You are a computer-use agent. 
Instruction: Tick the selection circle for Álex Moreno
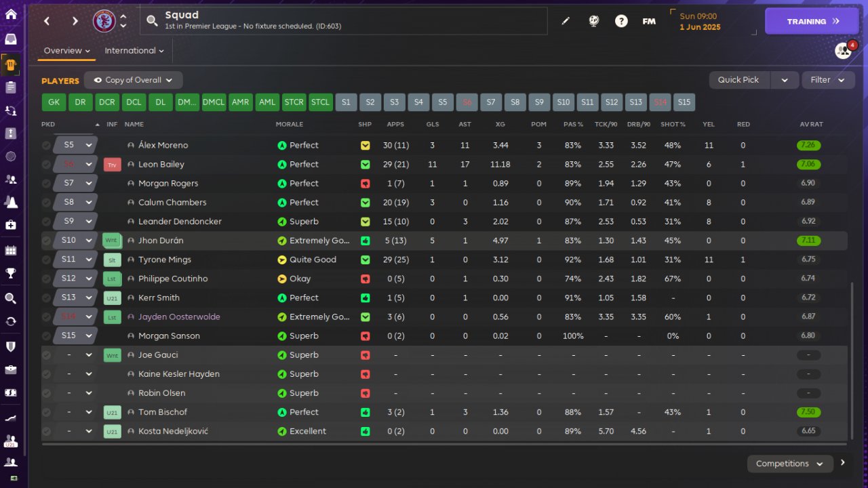pos(46,145)
